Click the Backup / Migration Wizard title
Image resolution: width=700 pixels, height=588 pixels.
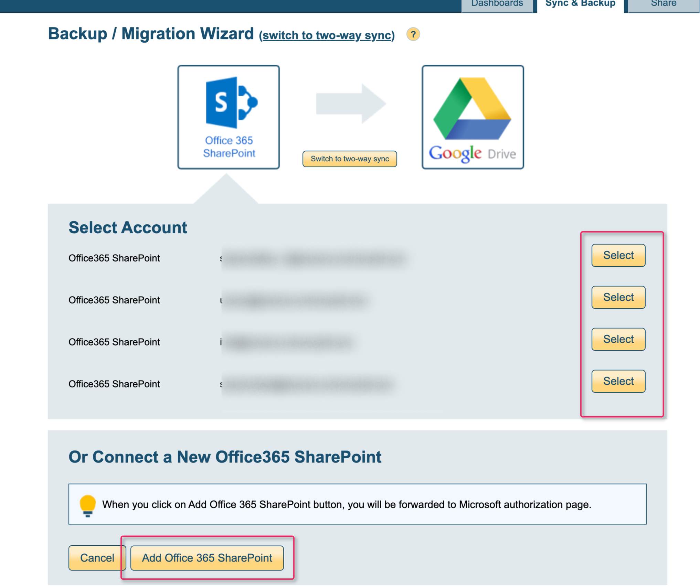151,34
